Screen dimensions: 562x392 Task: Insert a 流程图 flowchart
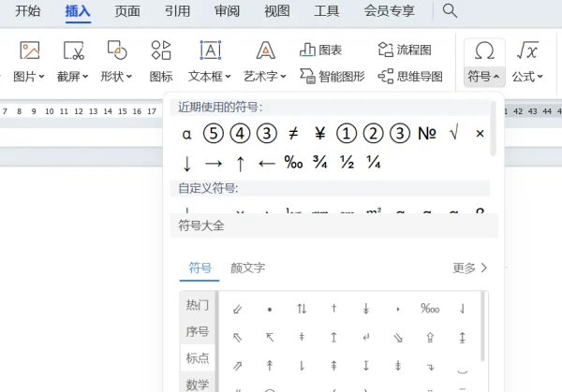pos(405,50)
